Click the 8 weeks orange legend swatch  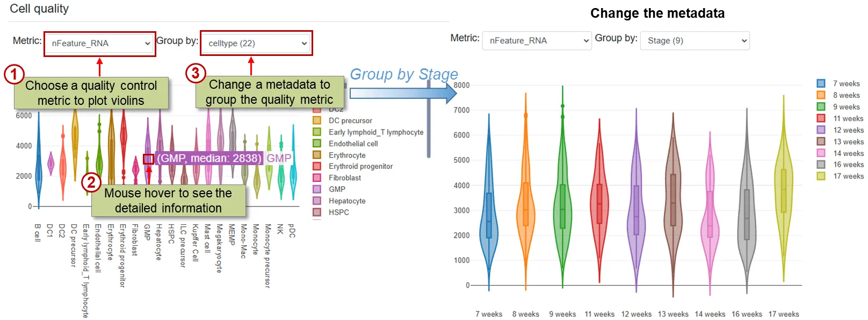tap(821, 95)
